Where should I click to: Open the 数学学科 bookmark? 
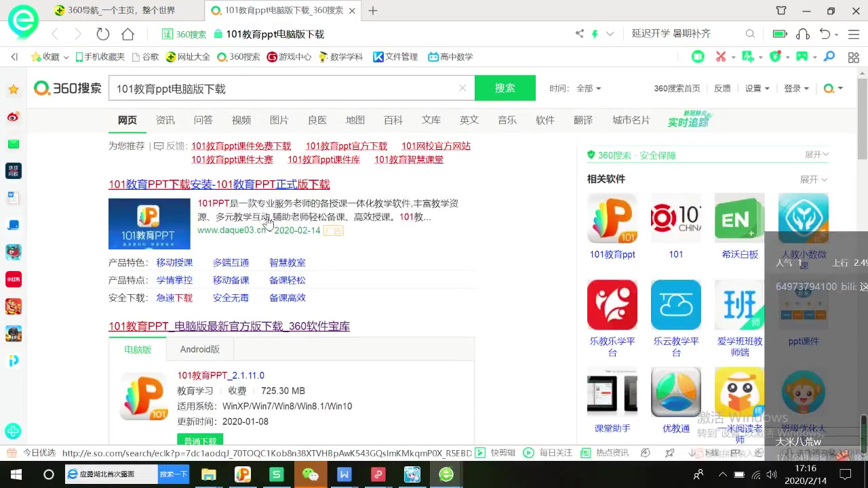[x=340, y=57]
